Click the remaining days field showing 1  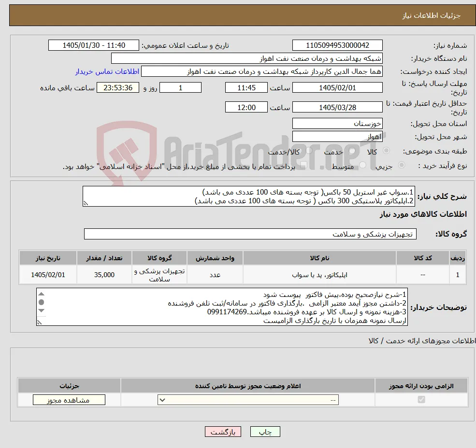(180, 88)
